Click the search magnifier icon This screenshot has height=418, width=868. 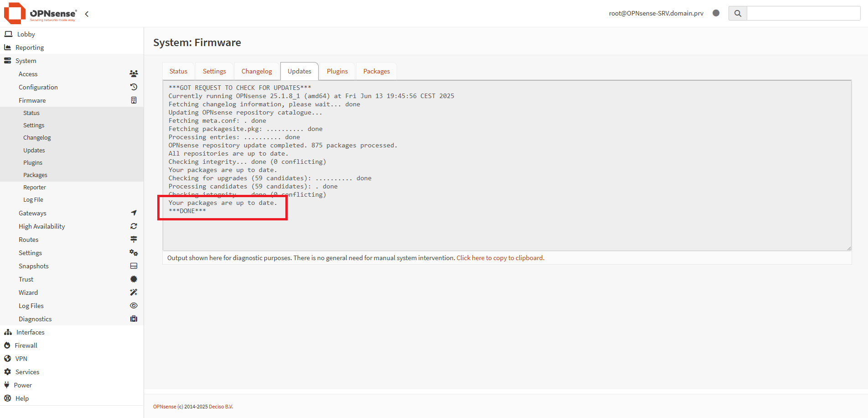738,13
